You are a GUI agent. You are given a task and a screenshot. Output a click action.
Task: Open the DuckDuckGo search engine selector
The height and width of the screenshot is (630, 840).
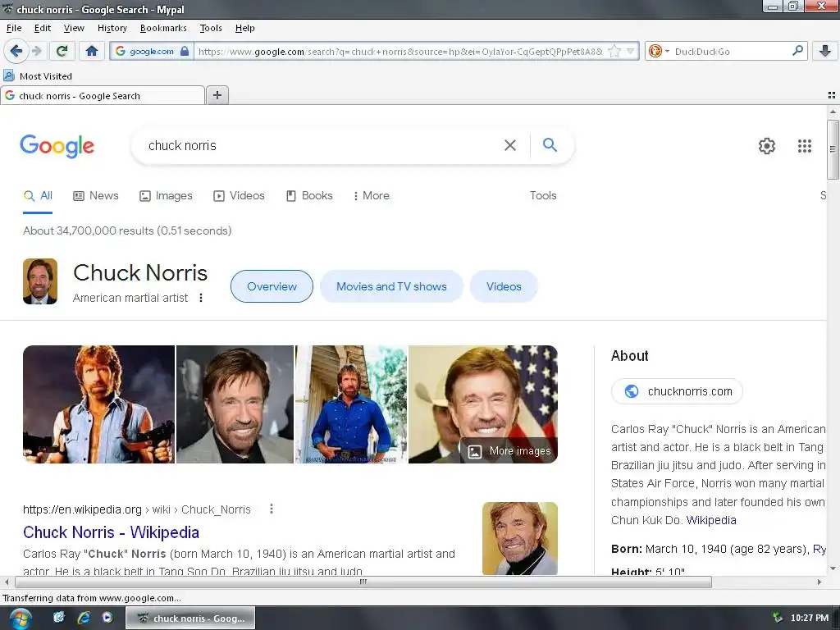coord(658,52)
